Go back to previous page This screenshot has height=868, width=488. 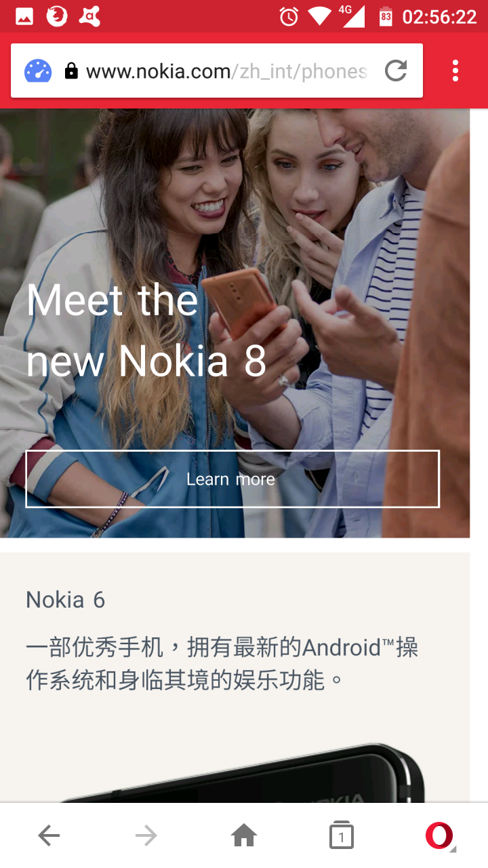click(49, 836)
